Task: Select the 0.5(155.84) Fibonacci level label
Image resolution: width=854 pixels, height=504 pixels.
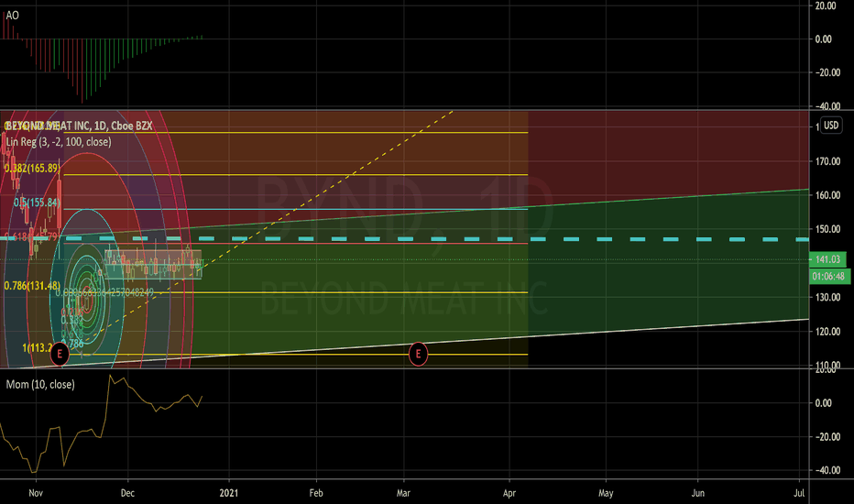Action: tap(37, 203)
